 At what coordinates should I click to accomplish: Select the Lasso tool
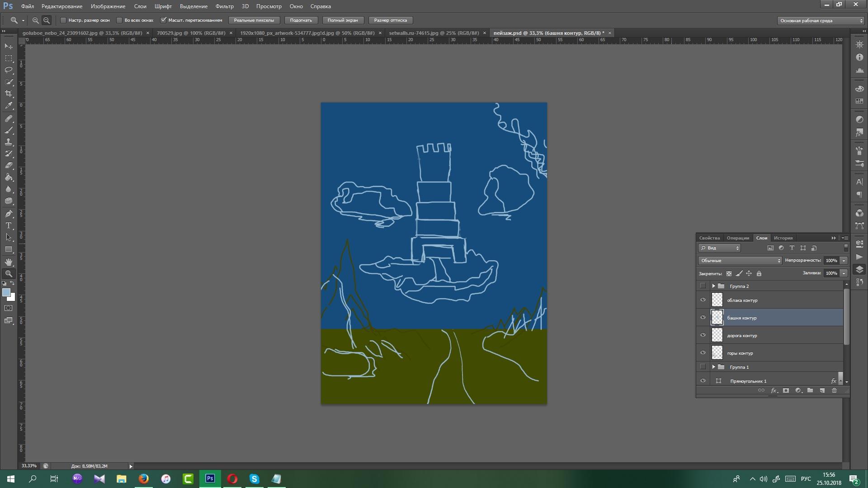tap(9, 70)
